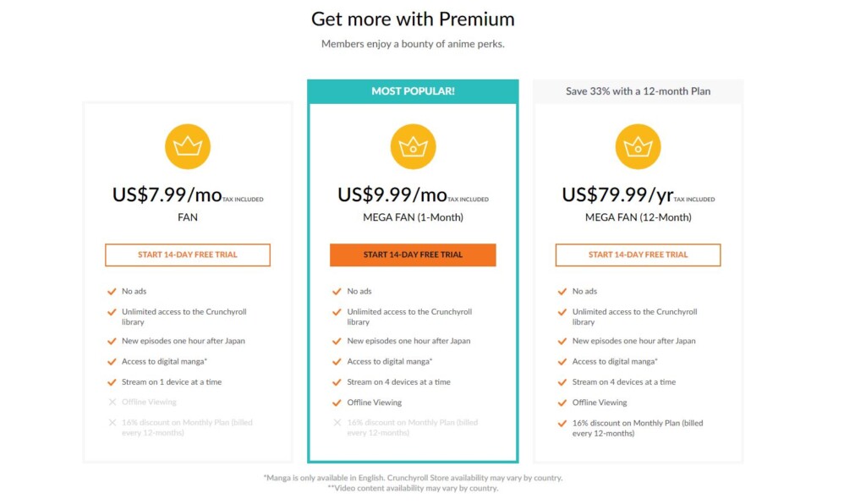Click the Get more with Premium heading
866x504 pixels.
click(x=413, y=19)
